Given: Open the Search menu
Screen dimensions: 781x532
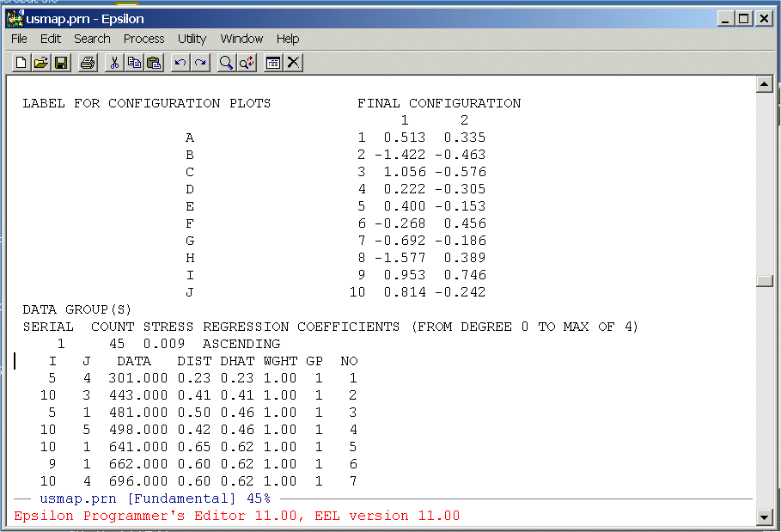Looking at the screenshot, I should [92, 39].
